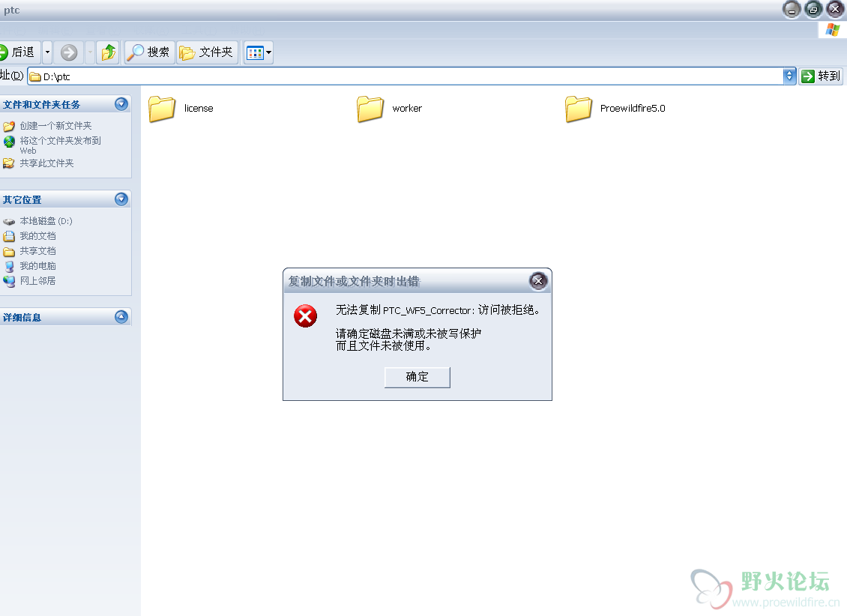The width and height of the screenshot is (847, 616).
Task: Open 我的文档 location
Action: point(37,236)
